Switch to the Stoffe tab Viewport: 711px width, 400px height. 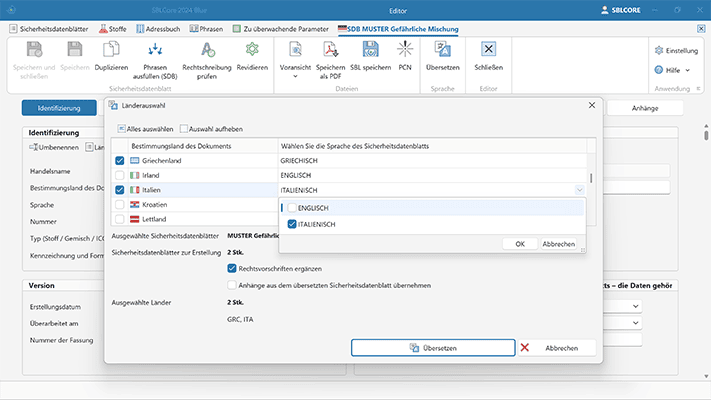coord(114,29)
